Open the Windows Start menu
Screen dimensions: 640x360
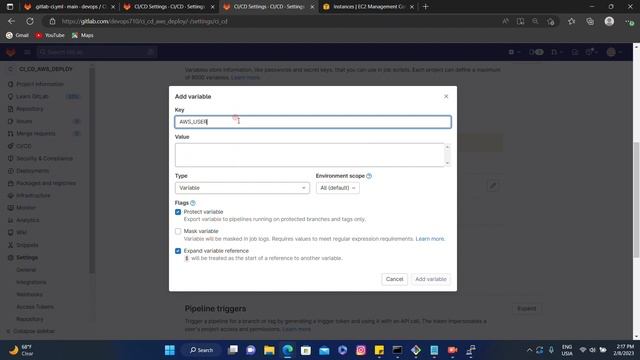[170, 350]
